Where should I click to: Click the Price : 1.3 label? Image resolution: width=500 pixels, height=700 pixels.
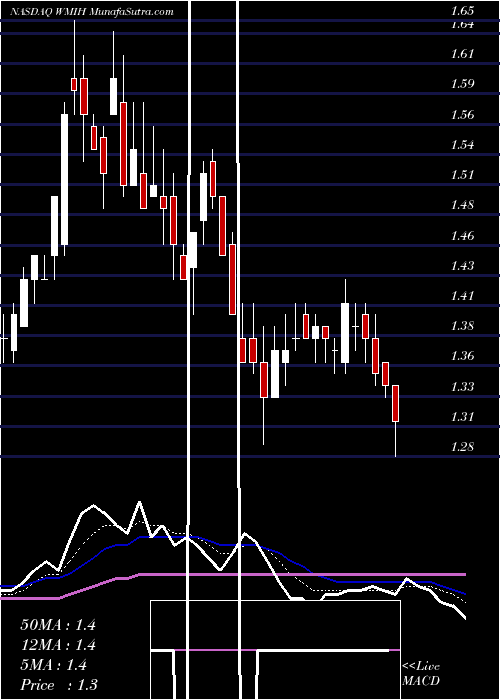pos(59,685)
